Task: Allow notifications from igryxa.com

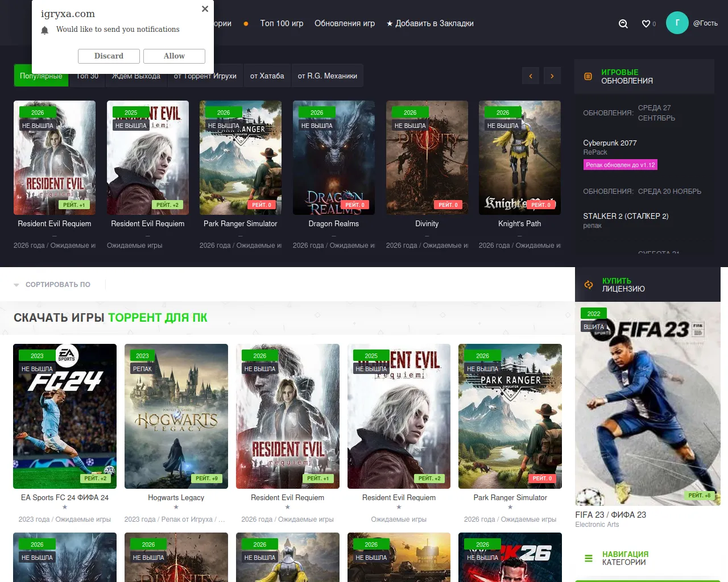Action: 174,56
